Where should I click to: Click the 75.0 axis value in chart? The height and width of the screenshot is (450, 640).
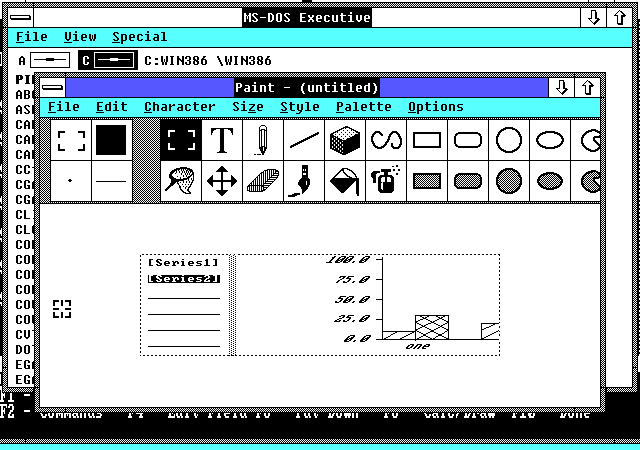click(353, 280)
